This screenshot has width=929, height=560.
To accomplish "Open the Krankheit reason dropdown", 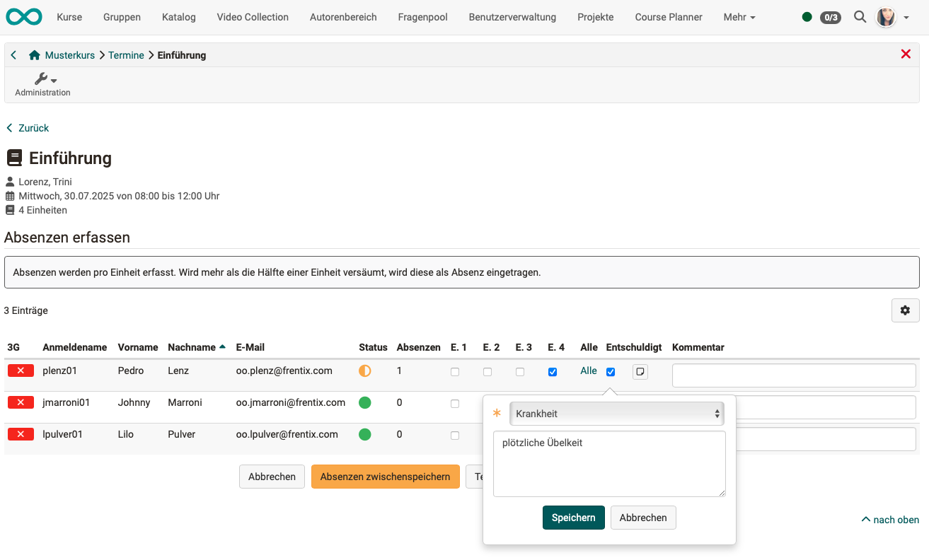I will click(616, 413).
